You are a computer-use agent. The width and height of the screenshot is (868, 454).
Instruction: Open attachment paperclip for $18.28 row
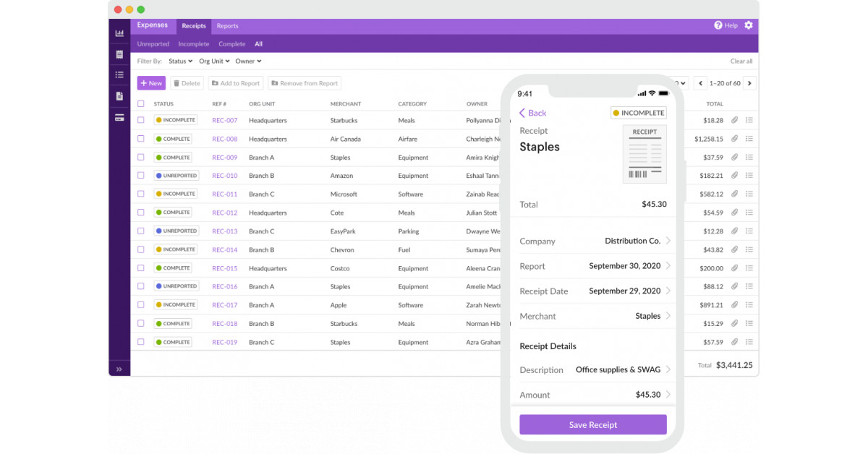734,120
